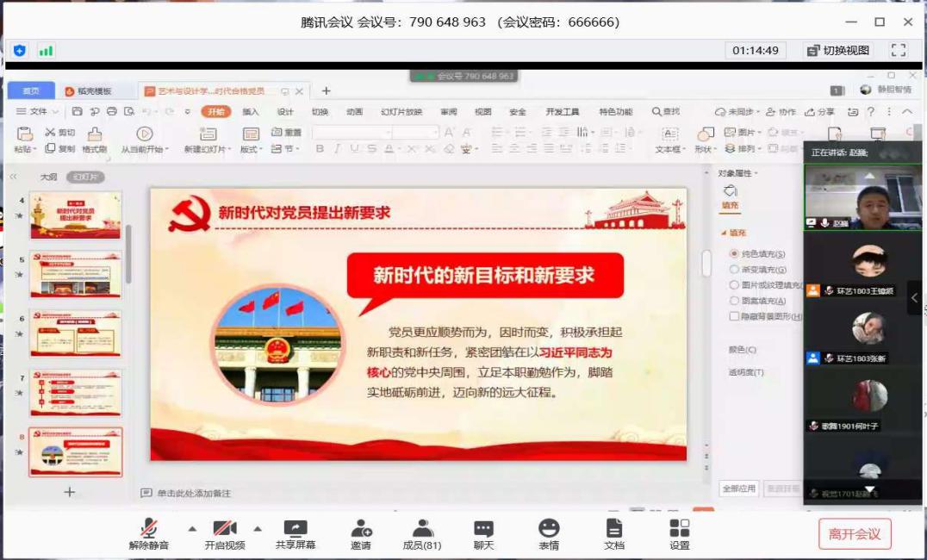Open the 设计 ribbon tab
The image size is (927, 560).
pos(285,112)
